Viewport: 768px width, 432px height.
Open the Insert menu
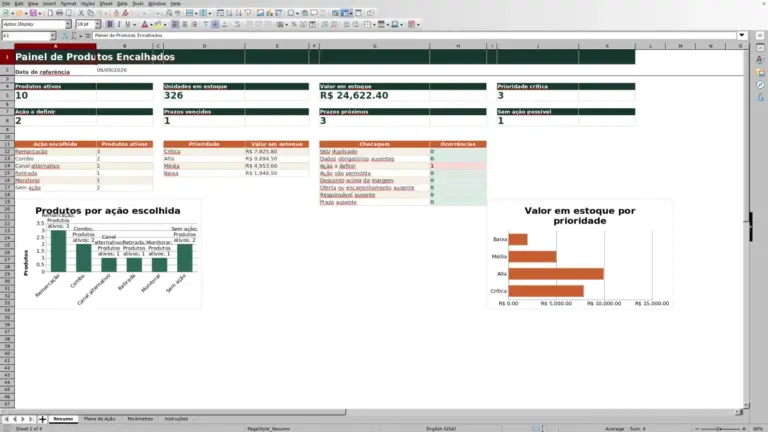49,3
